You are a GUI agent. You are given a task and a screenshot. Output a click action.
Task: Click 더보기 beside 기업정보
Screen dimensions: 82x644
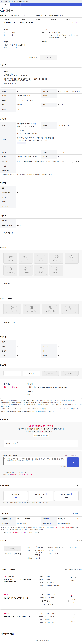pos(79,541)
